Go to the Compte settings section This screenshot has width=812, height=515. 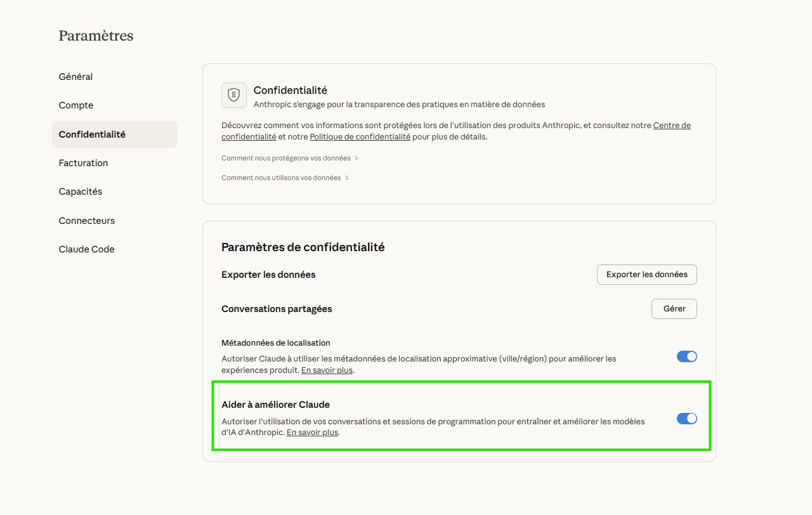coord(76,105)
